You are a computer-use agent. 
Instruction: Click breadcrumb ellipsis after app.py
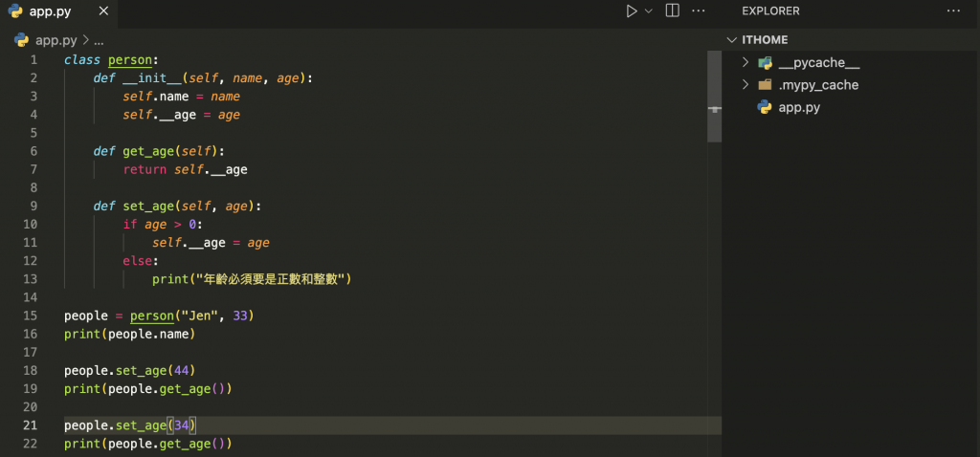tap(99, 42)
